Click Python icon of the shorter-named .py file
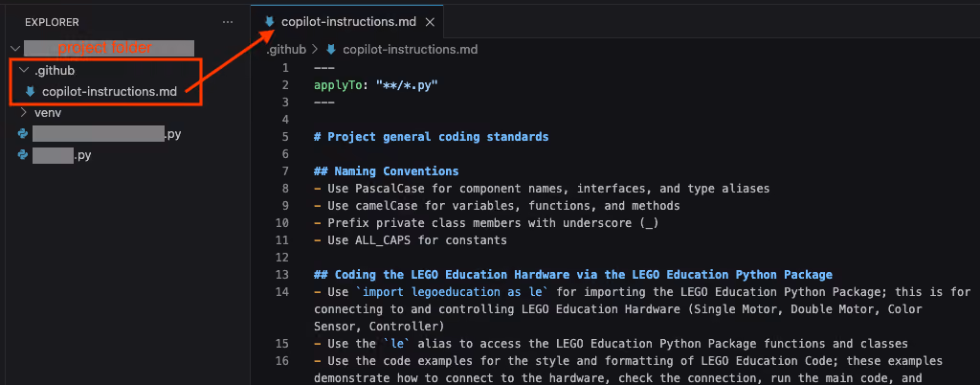Image resolution: width=980 pixels, height=385 pixels. point(23,155)
